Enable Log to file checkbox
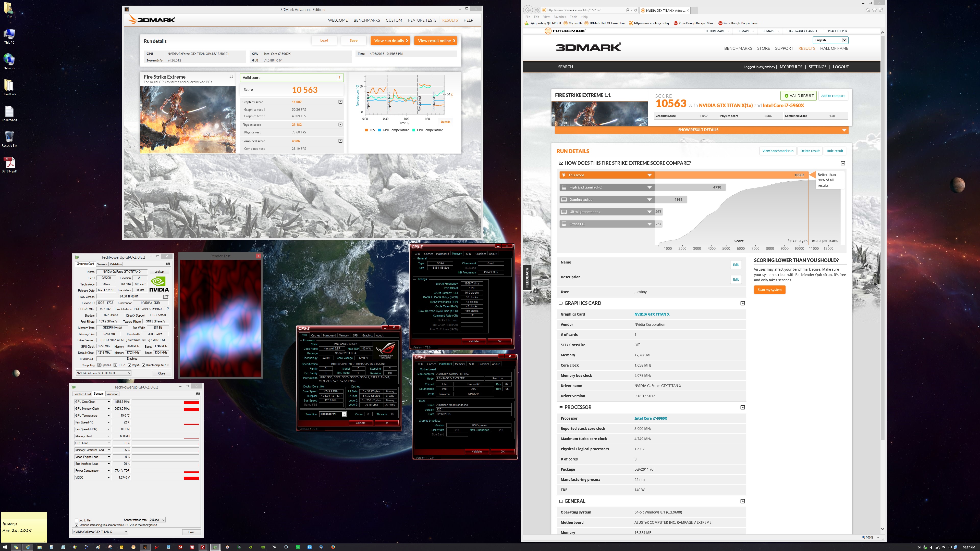This screenshot has height=551, width=980. click(x=77, y=520)
